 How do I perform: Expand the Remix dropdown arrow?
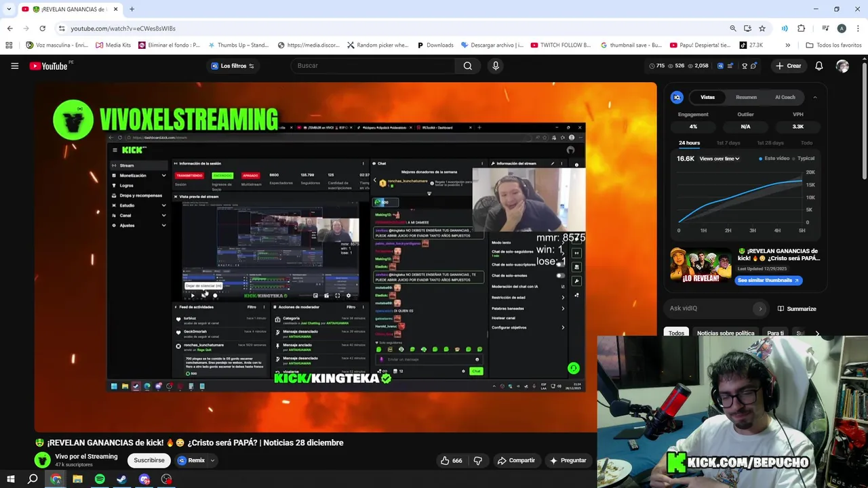click(212, 460)
